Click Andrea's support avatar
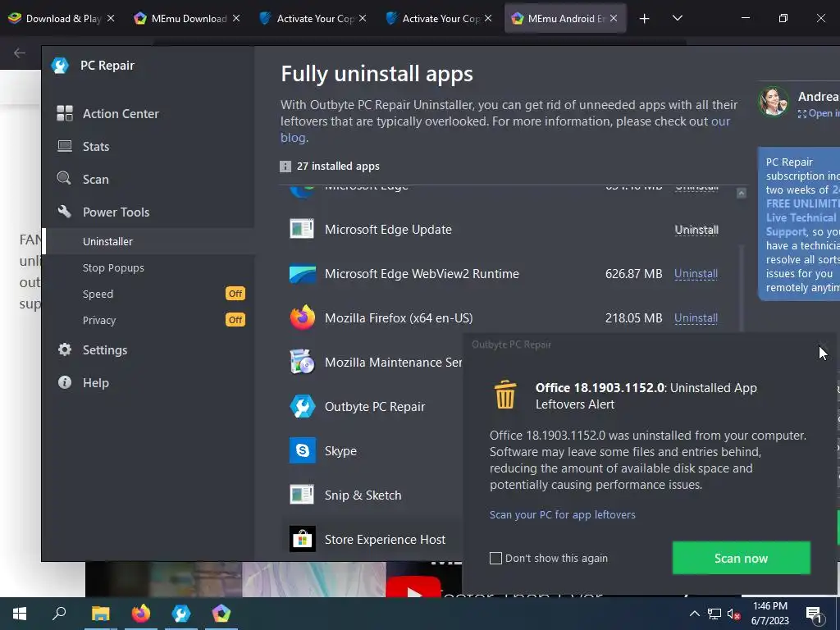This screenshot has height=630, width=840. 773,102
